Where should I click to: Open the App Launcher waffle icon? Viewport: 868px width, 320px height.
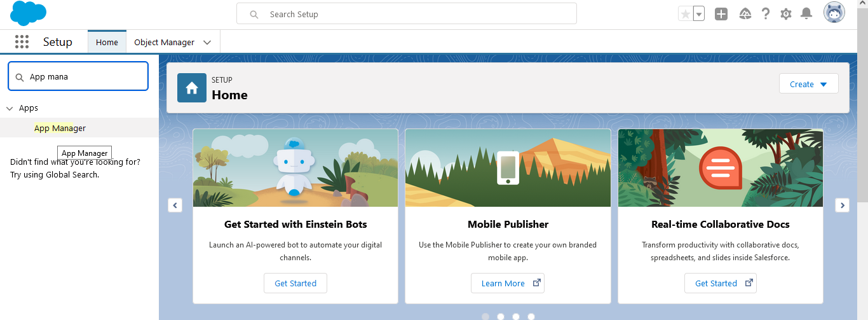tap(22, 42)
